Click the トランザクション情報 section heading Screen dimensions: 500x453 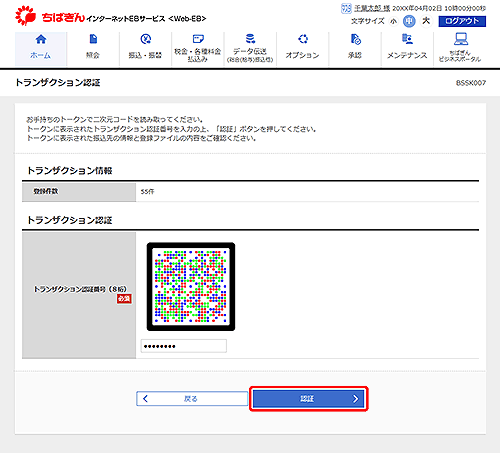70,171
